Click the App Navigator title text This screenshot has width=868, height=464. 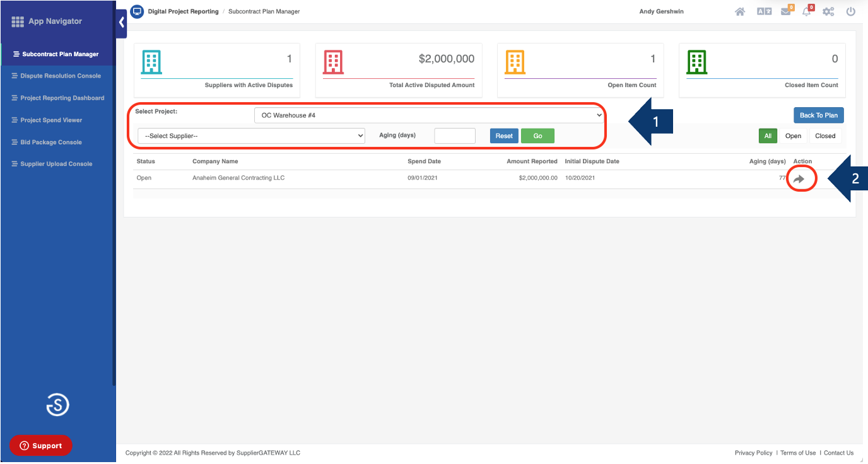coord(55,21)
